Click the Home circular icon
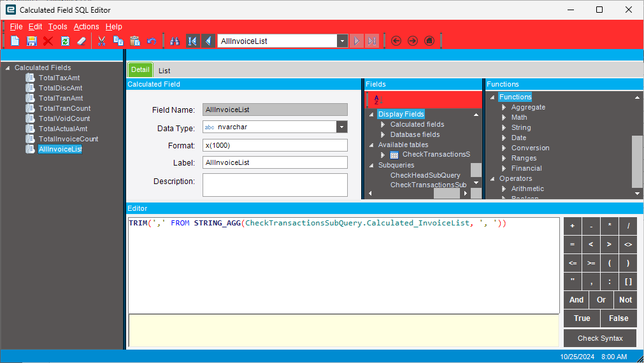 429,41
